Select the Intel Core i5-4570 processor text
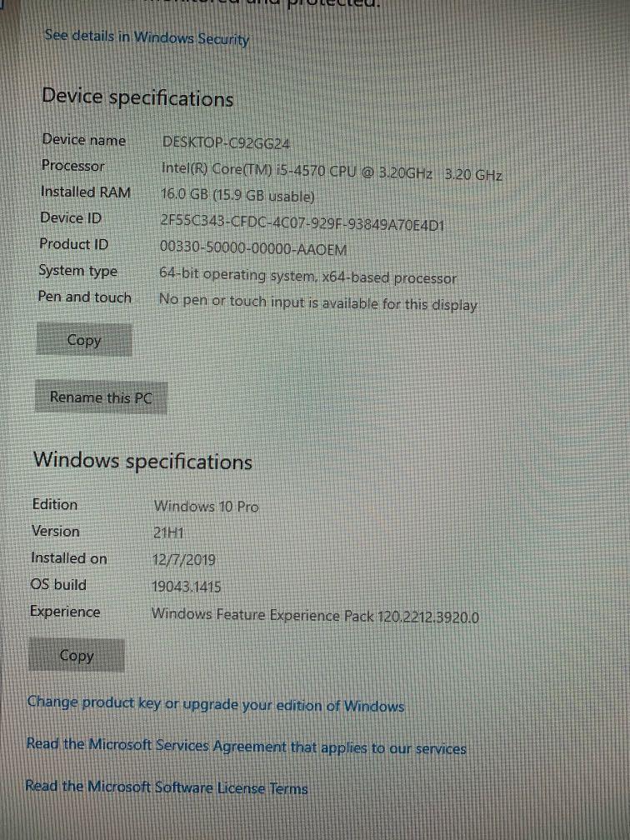Image resolution: width=630 pixels, height=840 pixels. 332,172
